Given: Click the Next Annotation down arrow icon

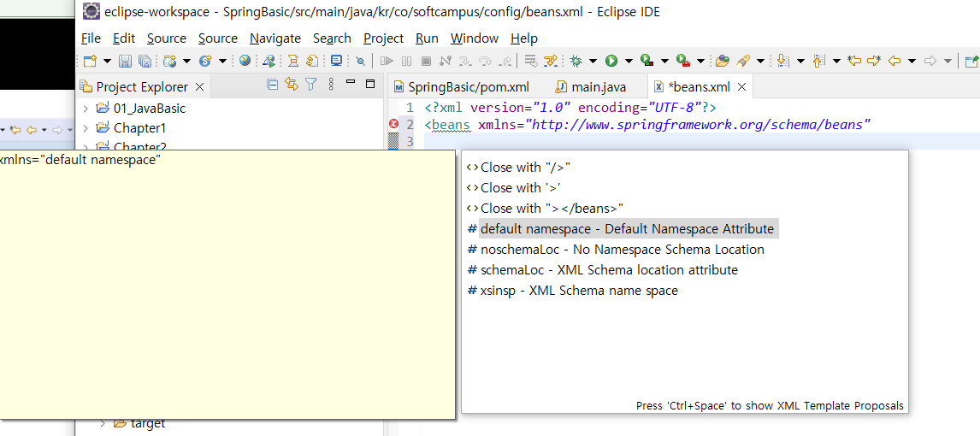Looking at the screenshot, I should click(x=783, y=61).
